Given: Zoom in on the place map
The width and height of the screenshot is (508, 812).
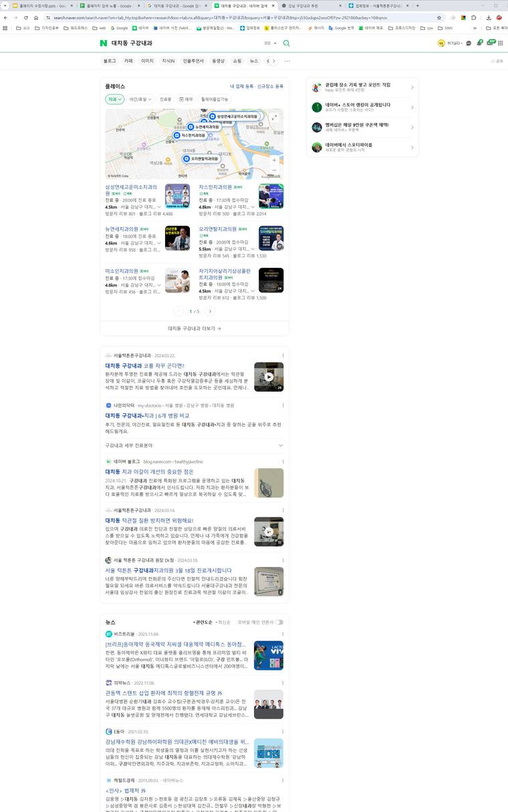Looking at the screenshot, I should coord(274,160).
